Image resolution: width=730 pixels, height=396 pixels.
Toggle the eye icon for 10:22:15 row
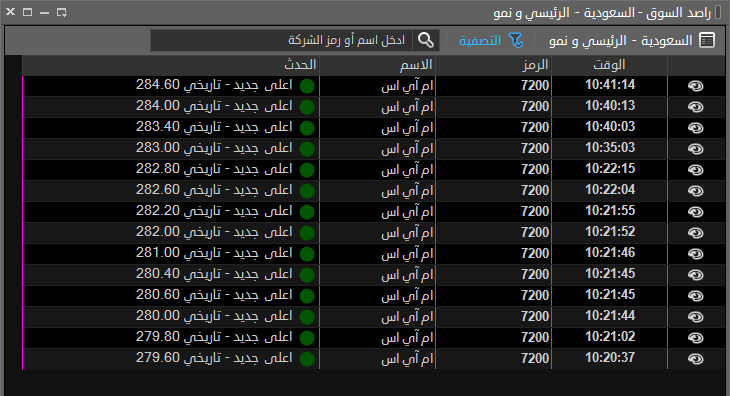point(696,170)
